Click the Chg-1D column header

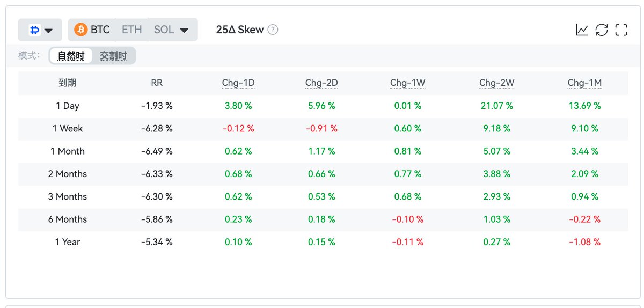[238, 83]
